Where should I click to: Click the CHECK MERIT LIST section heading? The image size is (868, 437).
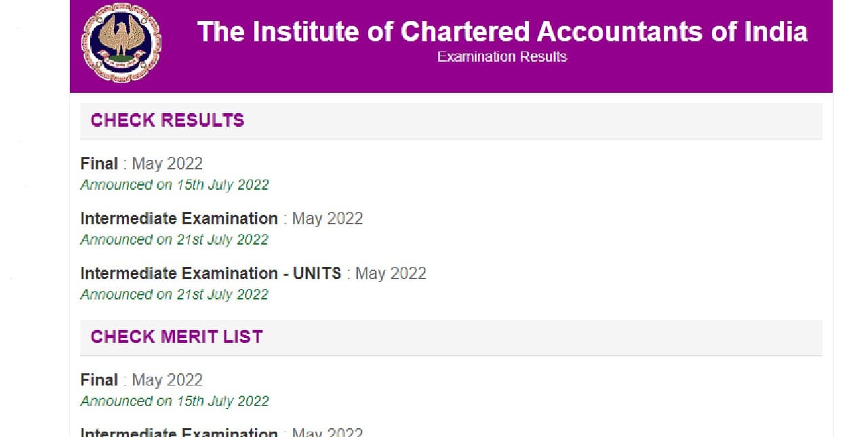pyautogui.click(x=175, y=337)
